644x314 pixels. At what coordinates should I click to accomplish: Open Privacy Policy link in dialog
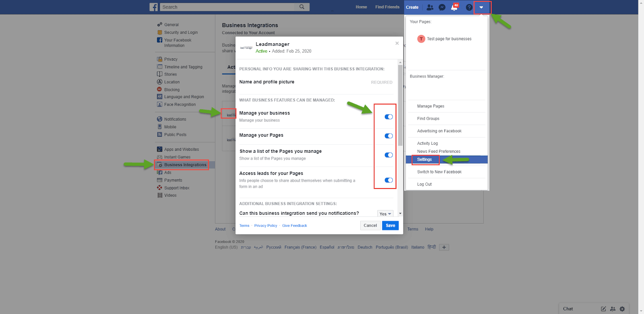tap(266, 226)
